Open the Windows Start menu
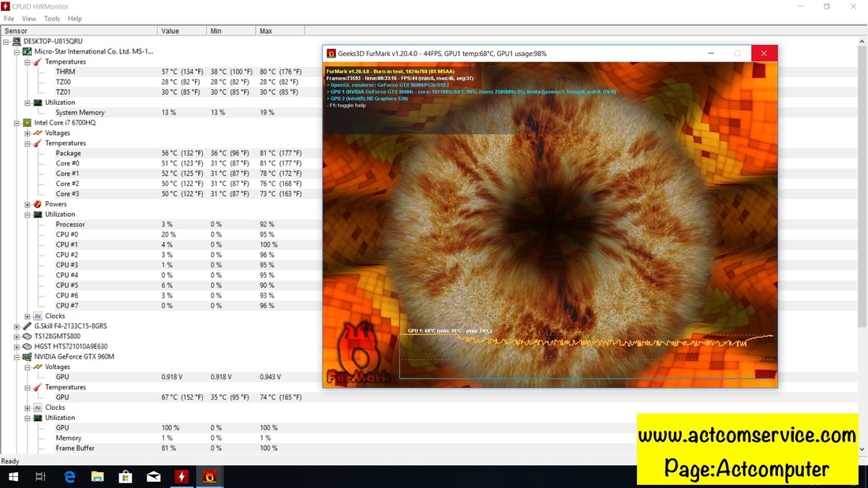 tap(13, 476)
